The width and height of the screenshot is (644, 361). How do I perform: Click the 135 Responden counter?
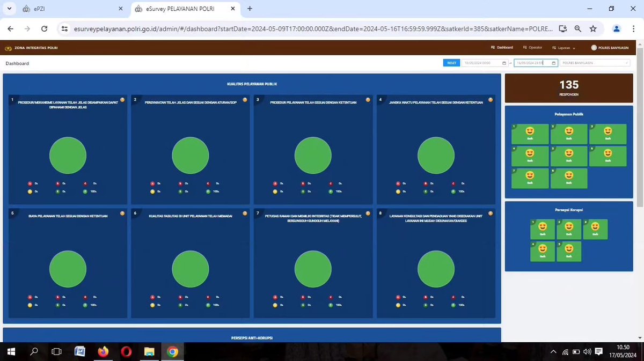(569, 88)
